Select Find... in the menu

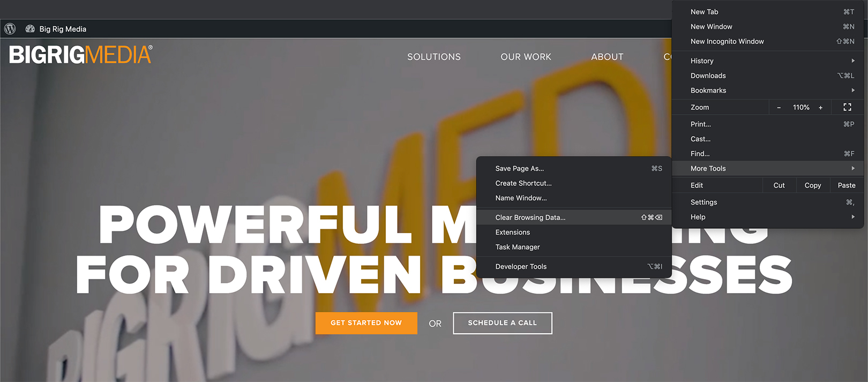click(768, 154)
